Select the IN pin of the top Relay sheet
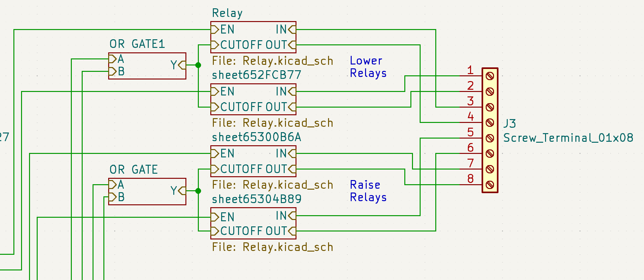 286,29
